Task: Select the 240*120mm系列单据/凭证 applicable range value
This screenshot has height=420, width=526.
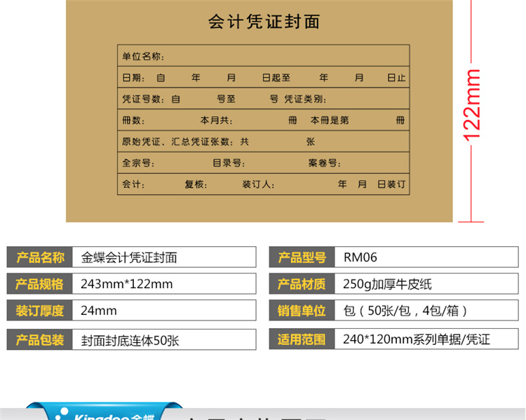Action: [416, 339]
